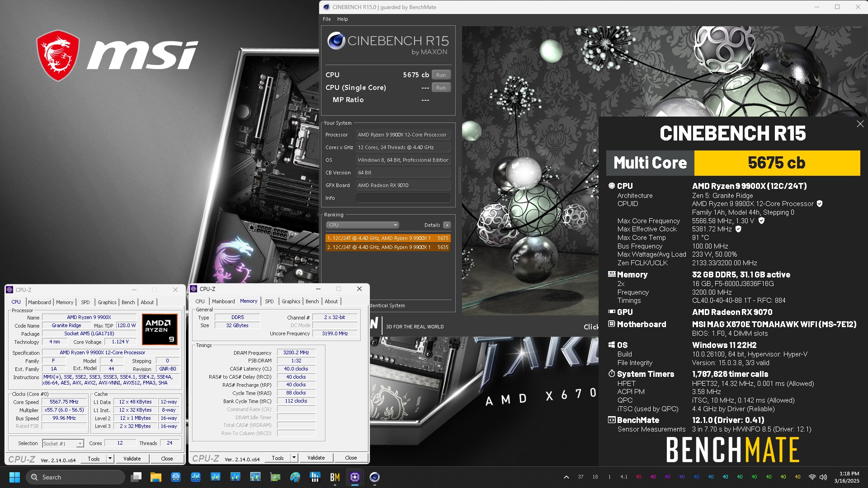Screen dimensions: 868x488
Task: Open Tools dropdown arrow in CPU-Z Memory window
Action: point(293,458)
